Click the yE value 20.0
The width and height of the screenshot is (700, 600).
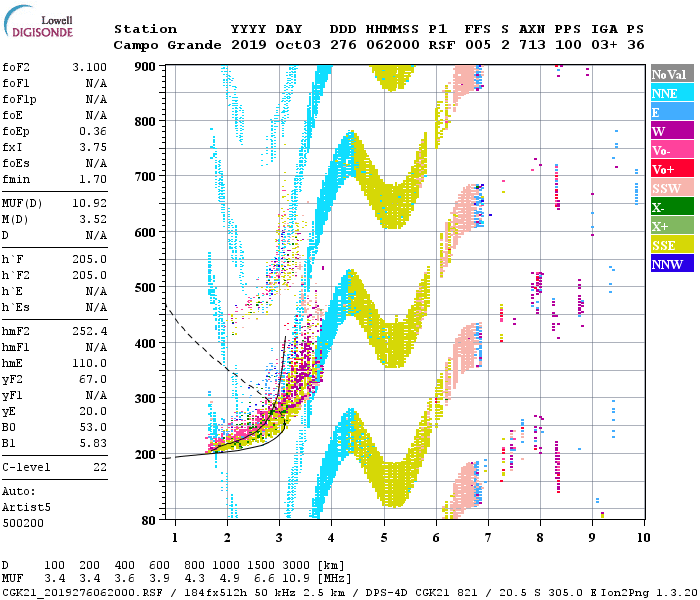pyautogui.click(x=93, y=412)
